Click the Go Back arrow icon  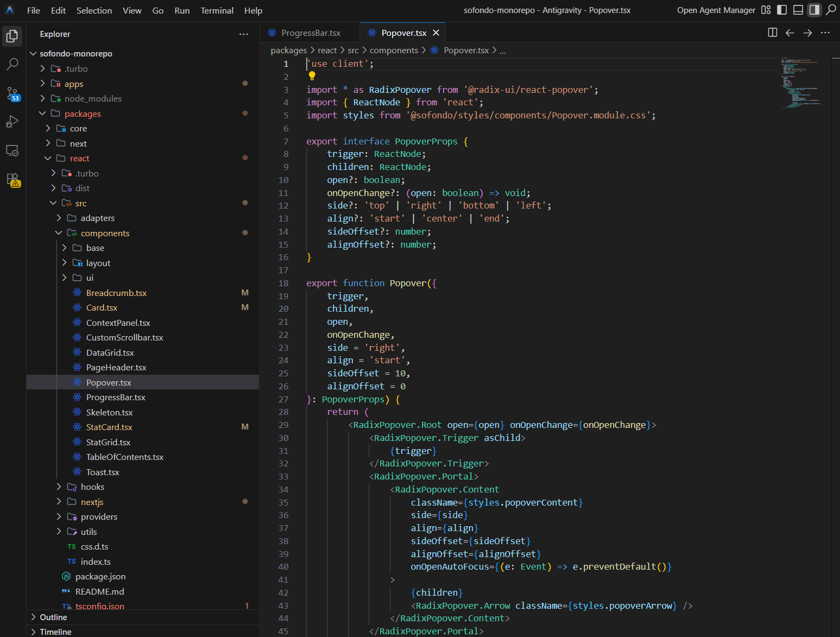[x=790, y=33]
